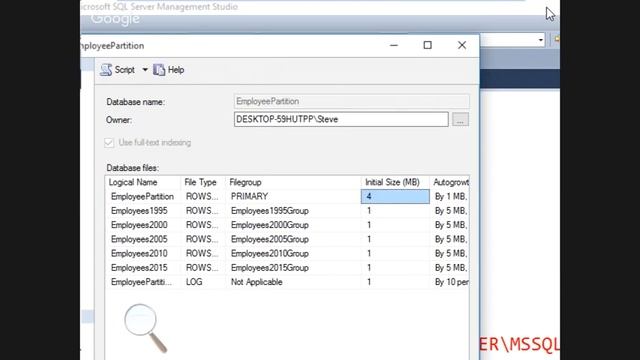Click the Employees2015Group filegroup cell
The height and width of the screenshot is (360, 640).
coord(293,268)
